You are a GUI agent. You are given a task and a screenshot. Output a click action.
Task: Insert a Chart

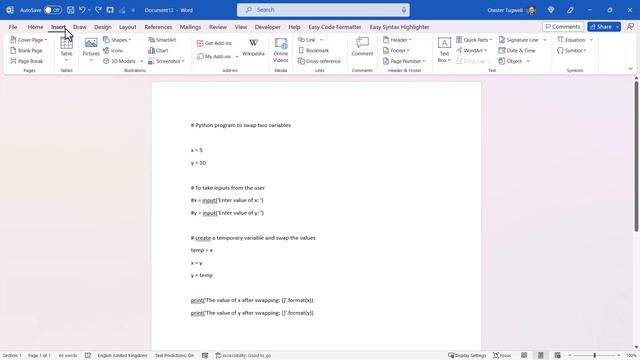click(158, 51)
